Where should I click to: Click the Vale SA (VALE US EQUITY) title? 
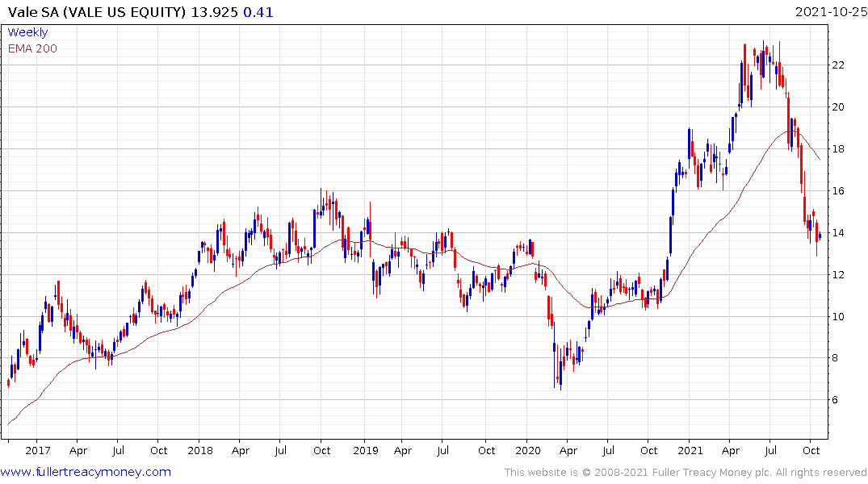pyautogui.click(x=96, y=12)
